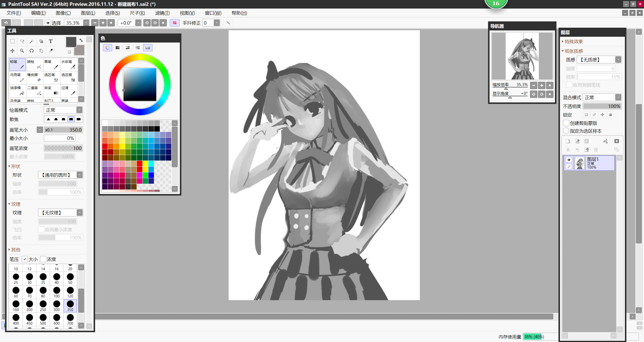Select the 橡皮擦 eraser brush
Image resolution: width=644 pixels, height=342 pixels.
click(34, 78)
